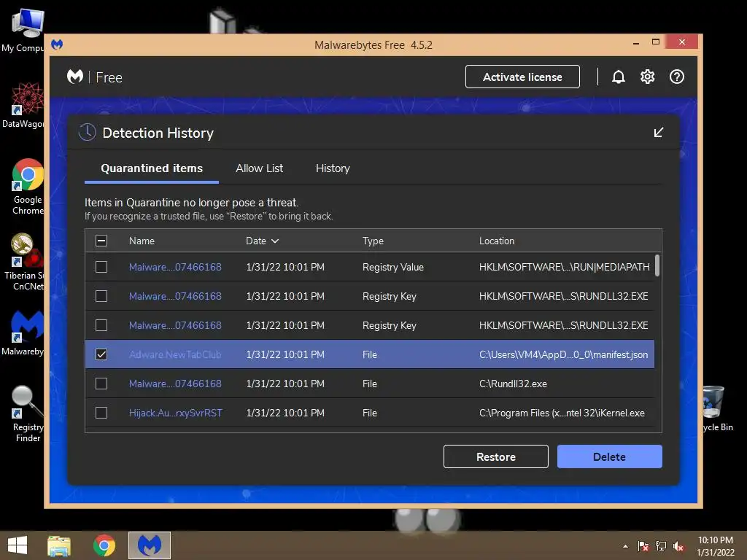Switch to the History tab
Viewport: 747px width, 560px height.
333,168
